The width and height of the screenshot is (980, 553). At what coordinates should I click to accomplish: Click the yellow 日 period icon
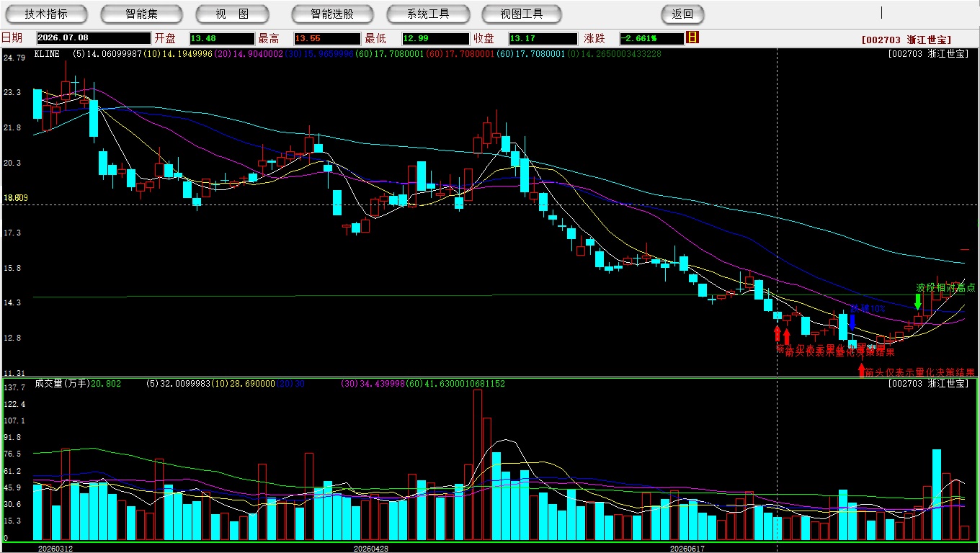pos(693,37)
